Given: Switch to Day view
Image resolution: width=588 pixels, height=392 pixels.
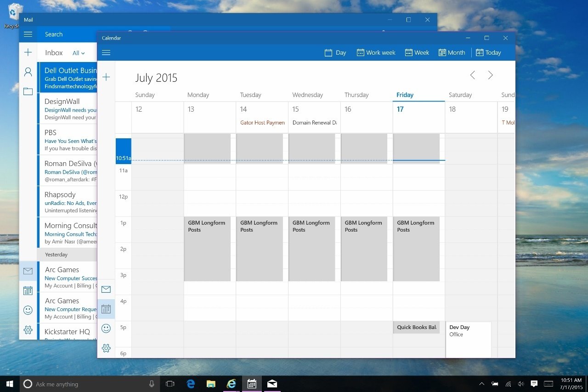Looking at the screenshot, I should click(x=335, y=52).
